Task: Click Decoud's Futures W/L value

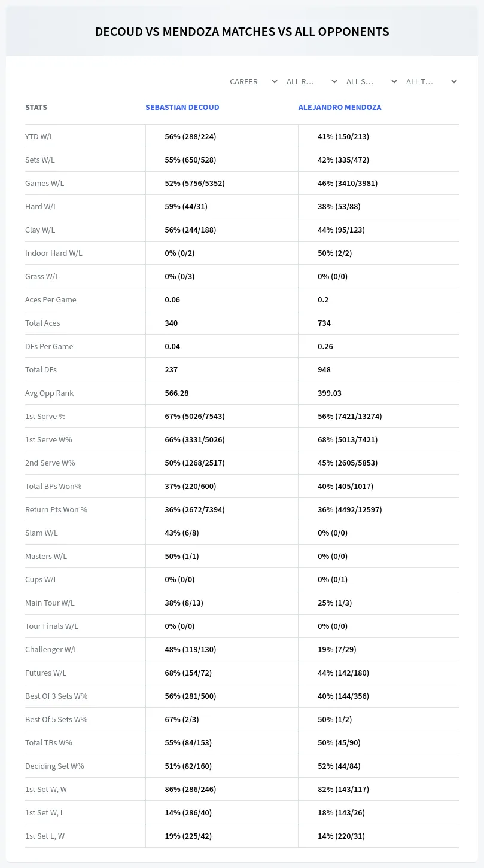Action: tap(188, 673)
